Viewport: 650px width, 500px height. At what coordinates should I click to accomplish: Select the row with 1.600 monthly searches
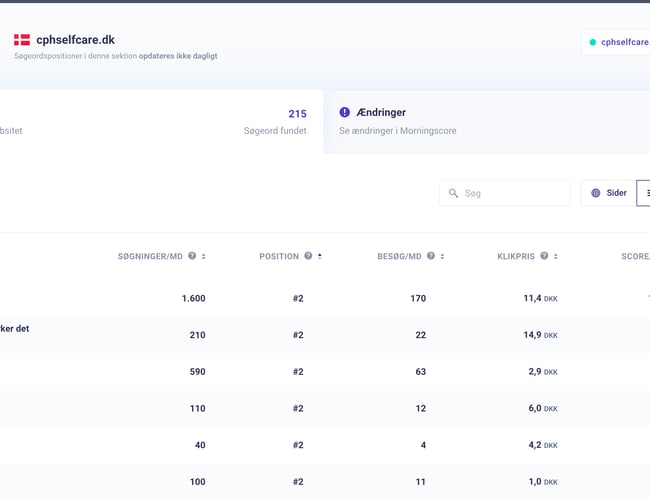coord(300,298)
